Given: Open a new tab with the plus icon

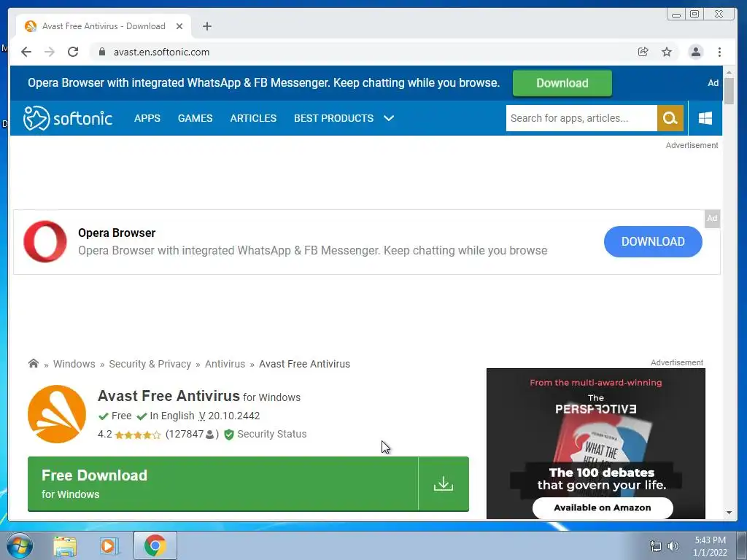Looking at the screenshot, I should click(206, 26).
